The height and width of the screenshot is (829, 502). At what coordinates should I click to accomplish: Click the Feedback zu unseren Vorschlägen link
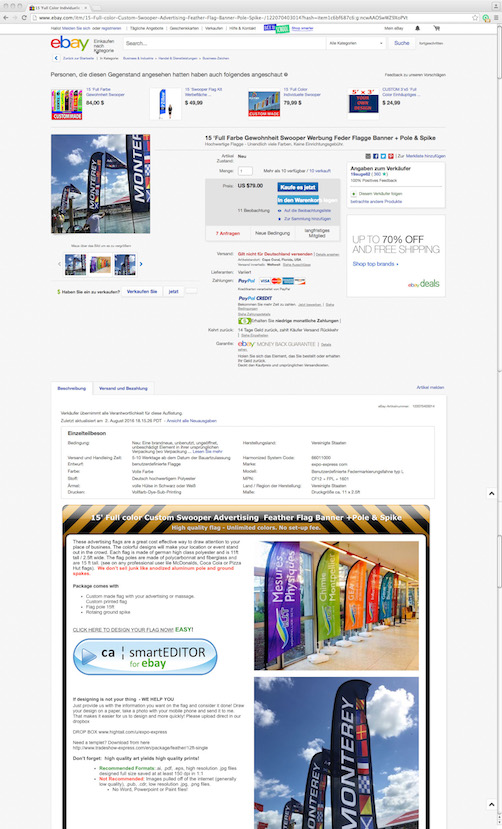coord(415,75)
